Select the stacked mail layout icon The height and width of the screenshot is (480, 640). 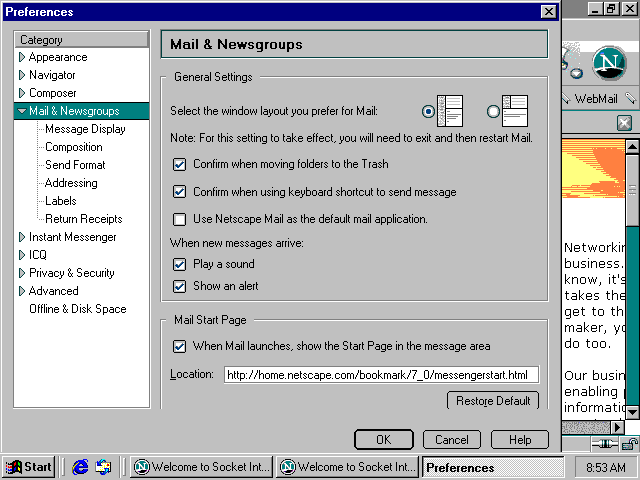click(x=515, y=111)
